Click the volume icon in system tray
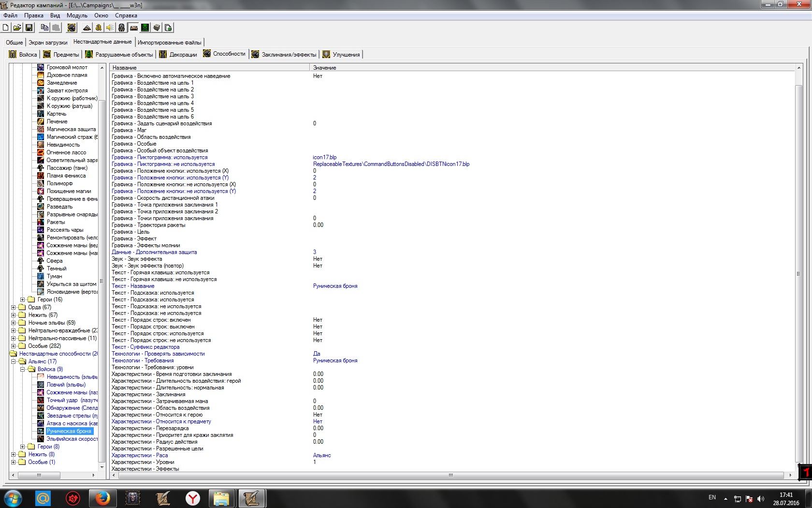This screenshot has width=812, height=508. [x=761, y=498]
